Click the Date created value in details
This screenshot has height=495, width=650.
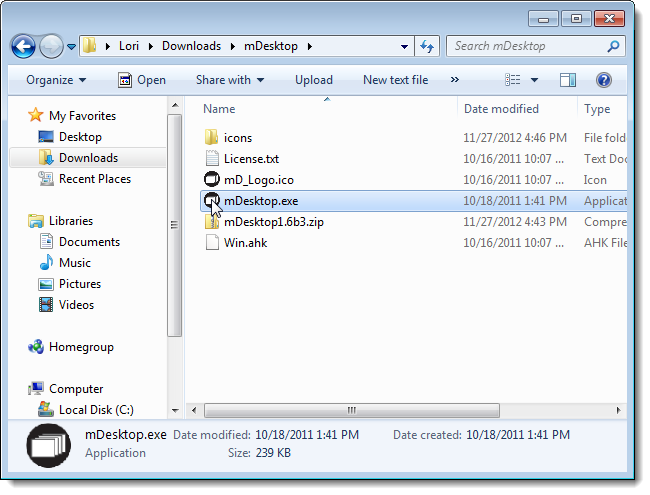518,435
